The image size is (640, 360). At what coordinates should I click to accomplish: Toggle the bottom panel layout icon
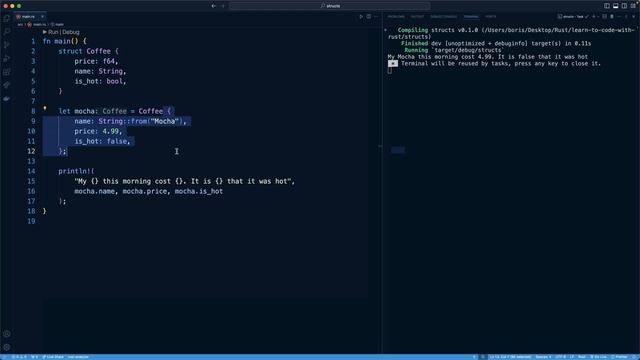tap(616, 6)
